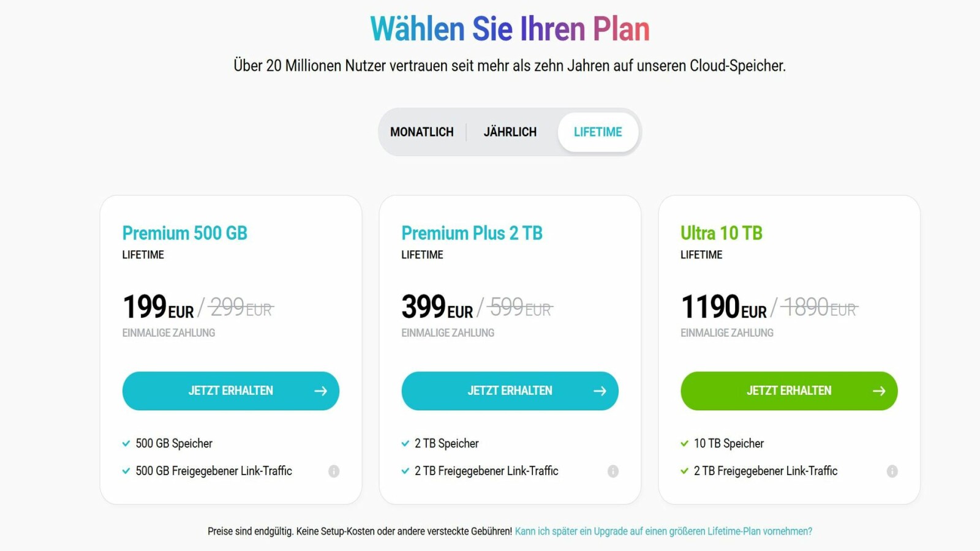980x551 pixels.
Task: Switch billing to Monatlich
Action: point(422,132)
